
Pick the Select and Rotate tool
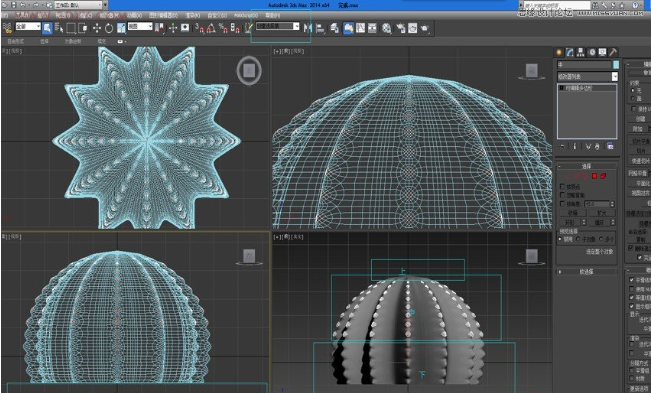(109, 28)
